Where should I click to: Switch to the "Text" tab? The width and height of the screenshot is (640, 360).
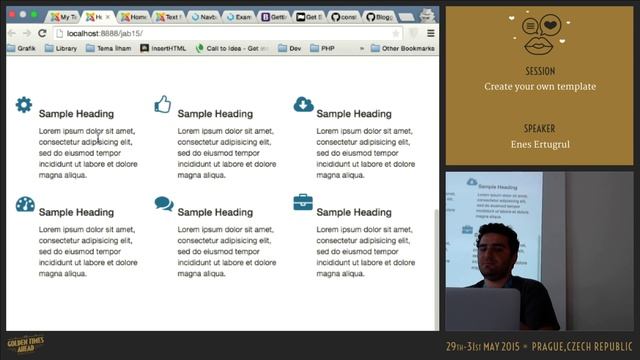tap(169, 17)
